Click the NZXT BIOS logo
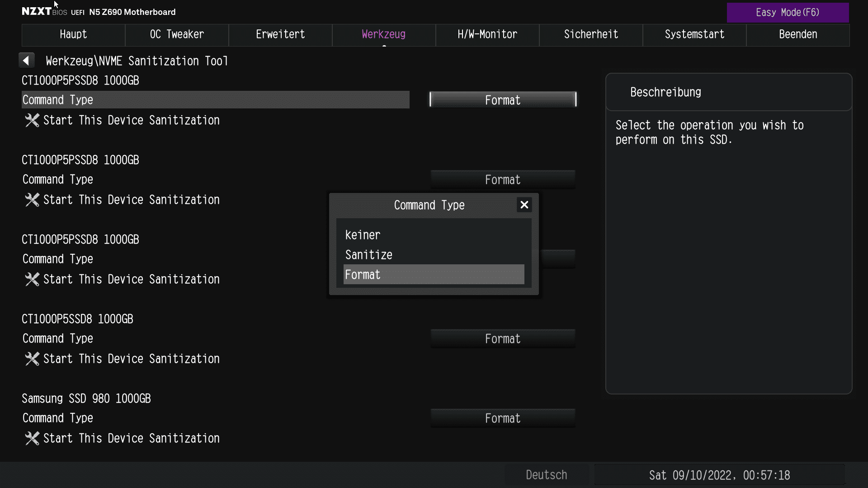 tap(44, 12)
